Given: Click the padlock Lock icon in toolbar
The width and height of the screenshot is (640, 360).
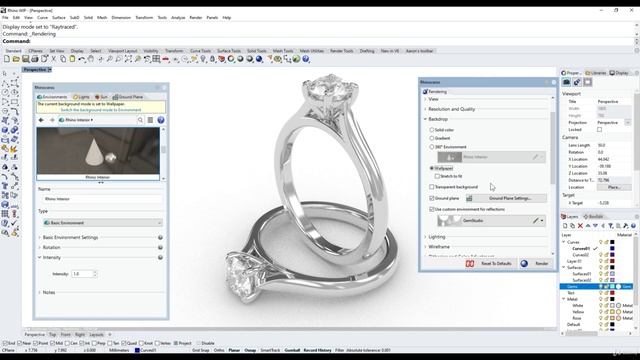Looking at the screenshot, I should click(x=212, y=59).
